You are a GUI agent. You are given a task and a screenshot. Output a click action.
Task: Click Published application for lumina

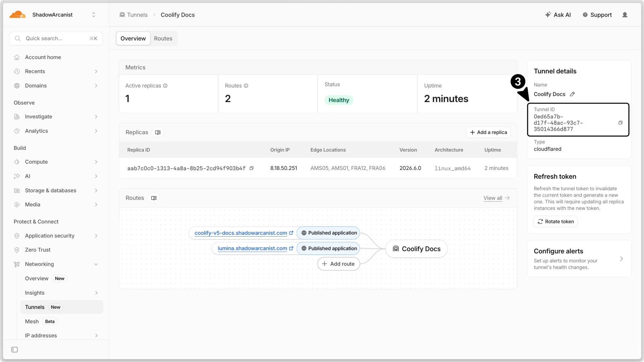click(x=328, y=248)
